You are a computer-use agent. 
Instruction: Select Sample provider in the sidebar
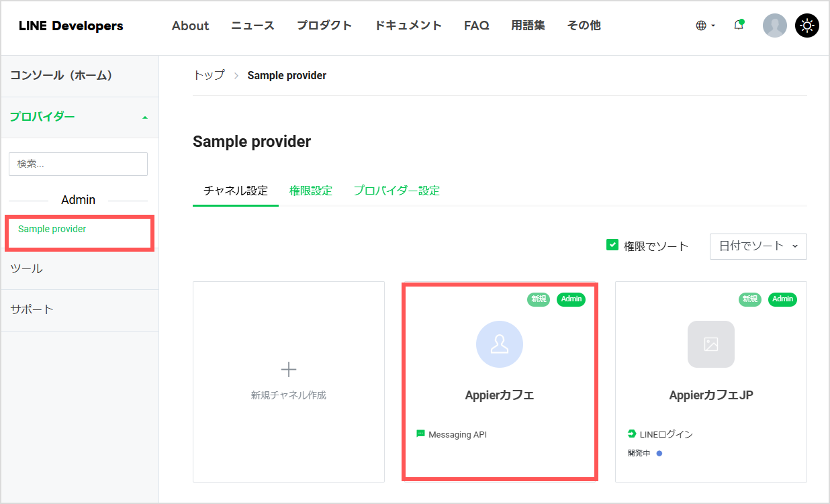pos(52,229)
